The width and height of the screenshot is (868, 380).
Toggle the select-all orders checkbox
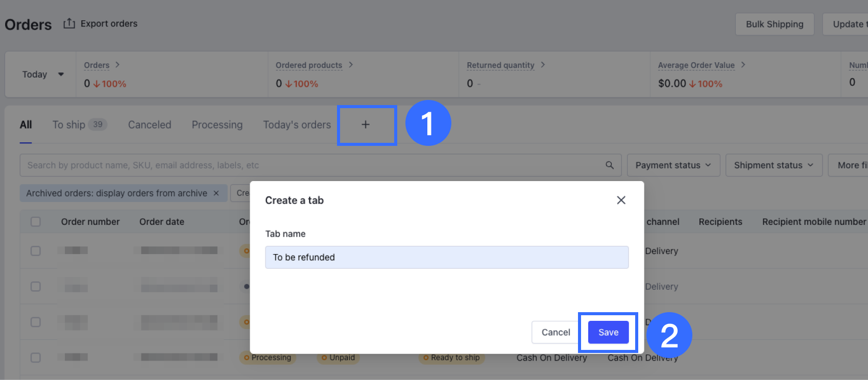(36, 222)
